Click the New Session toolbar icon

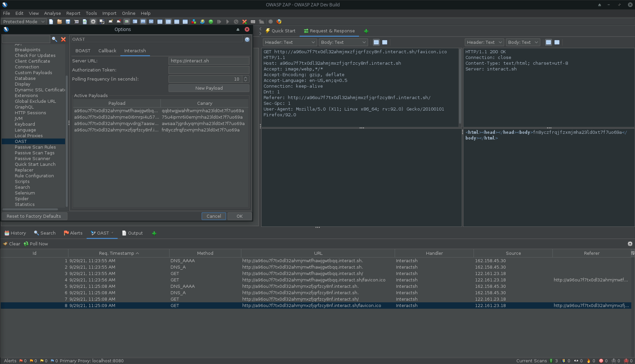(x=51, y=22)
